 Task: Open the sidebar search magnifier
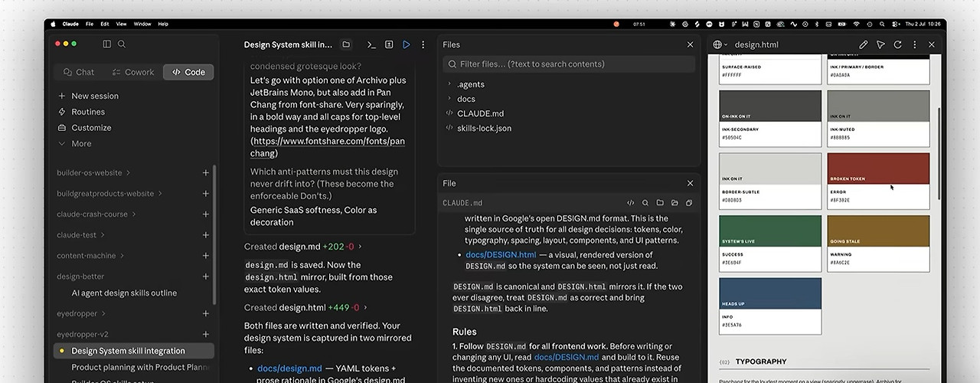(122, 44)
